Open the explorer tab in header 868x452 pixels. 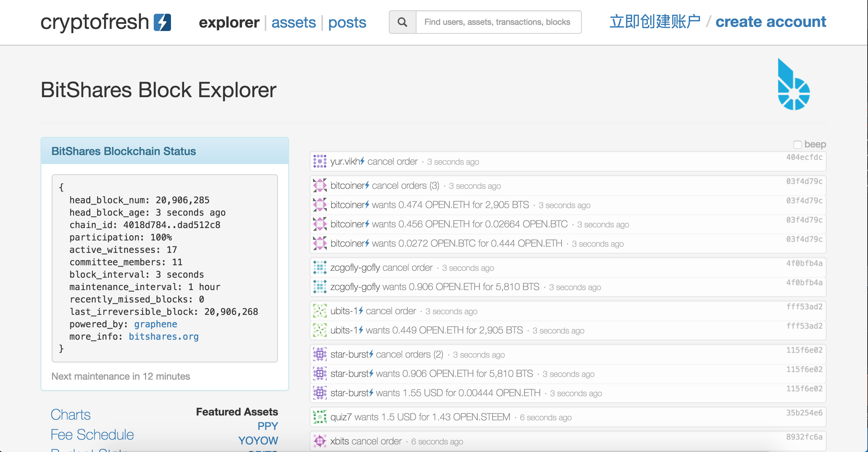[x=229, y=22]
